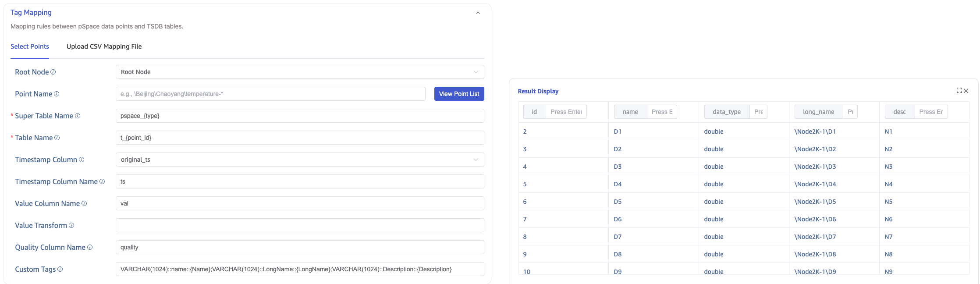Click help icon next to Super Table Name
Viewport: 980px width, 284px height.
point(78,116)
